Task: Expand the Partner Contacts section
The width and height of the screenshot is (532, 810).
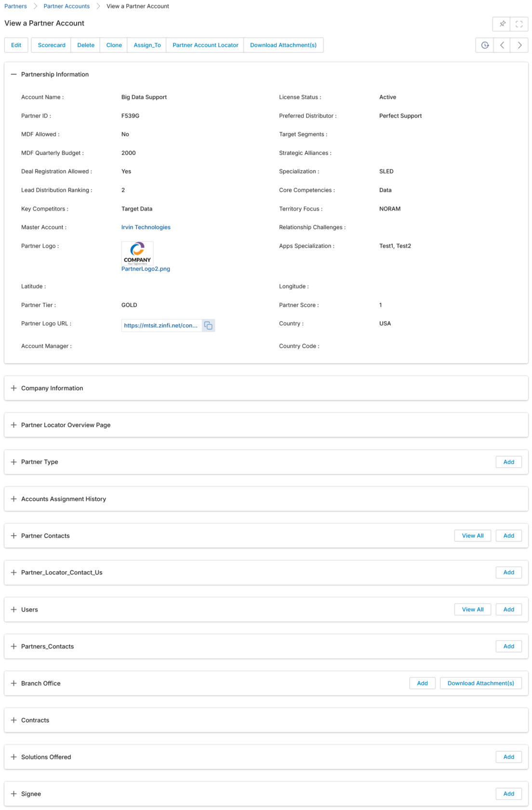Action: pos(13,536)
